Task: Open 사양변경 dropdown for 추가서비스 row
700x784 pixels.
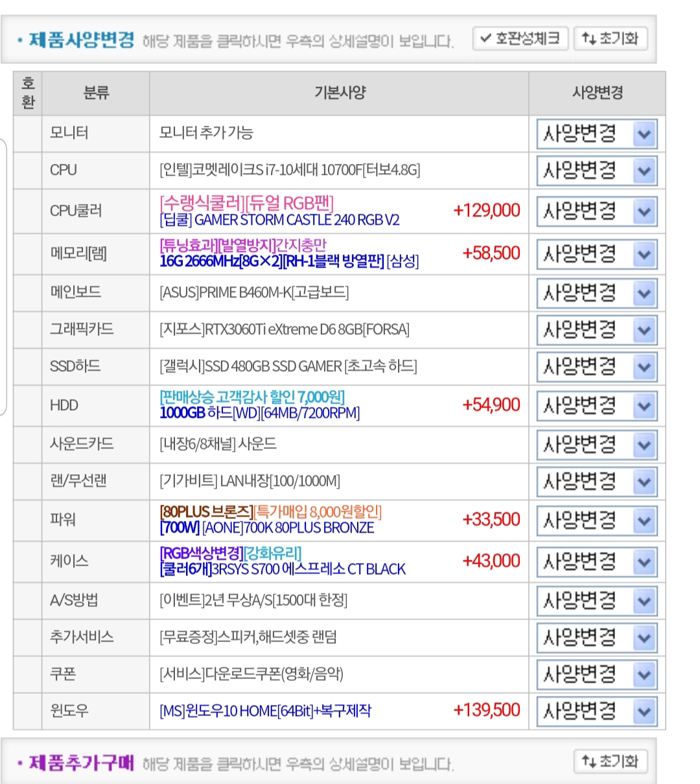Action: click(x=597, y=638)
